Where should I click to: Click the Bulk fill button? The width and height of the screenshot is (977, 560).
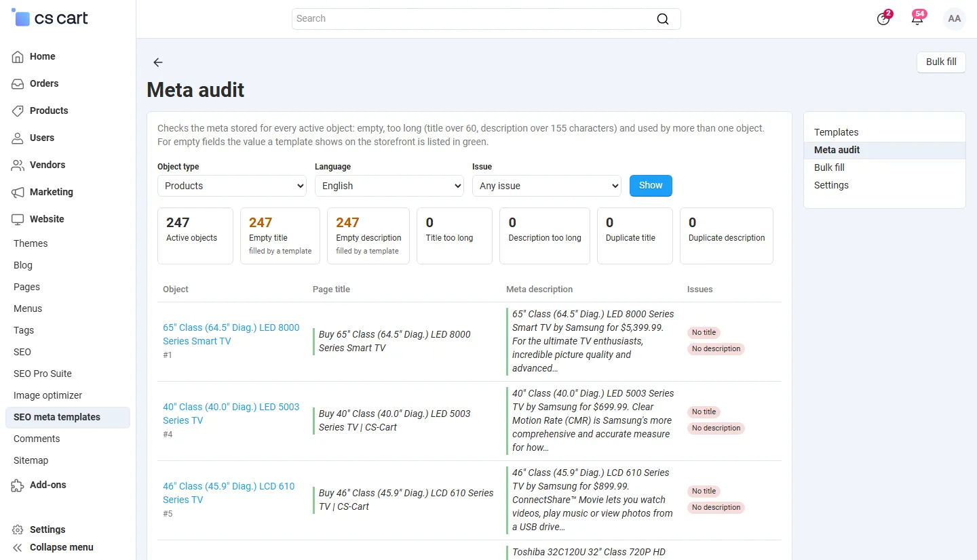pos(941,62)
